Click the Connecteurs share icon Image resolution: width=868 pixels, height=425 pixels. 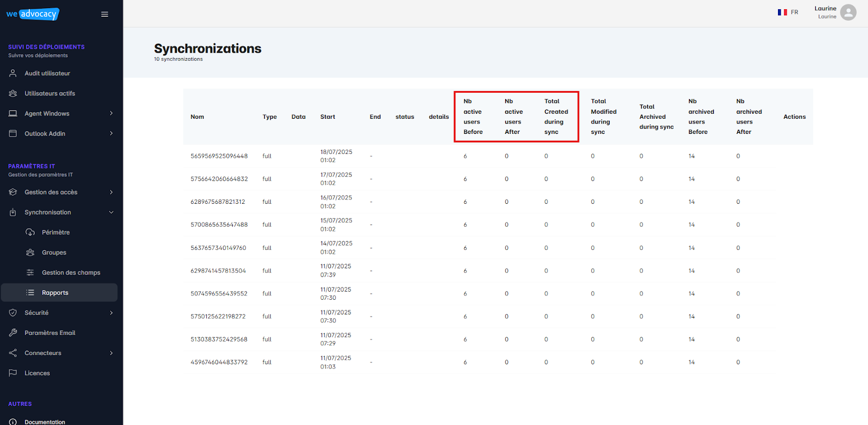(x=13, y=353)
